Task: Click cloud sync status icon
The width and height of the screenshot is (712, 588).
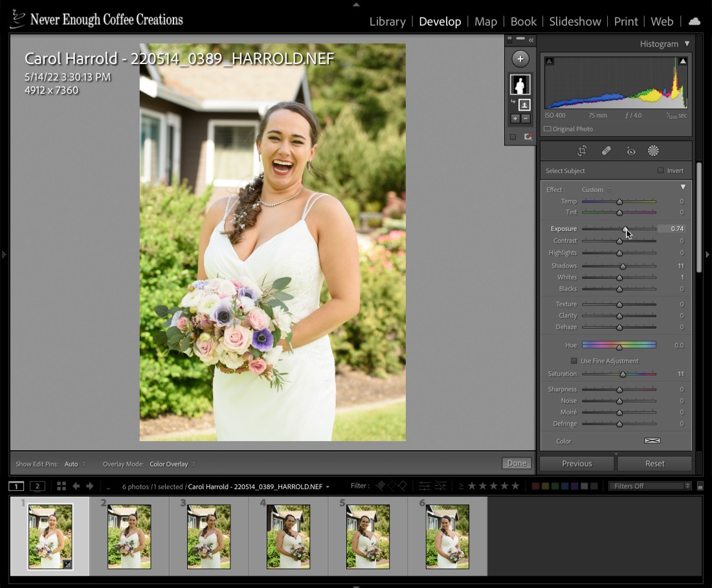Action: click(695, 21)
